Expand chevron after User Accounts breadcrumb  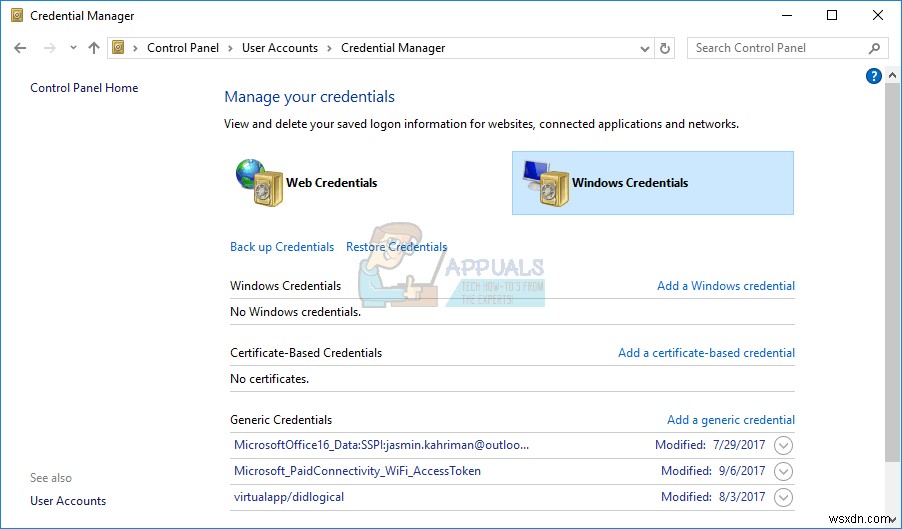pyautogui.click(x=329, y=48)
